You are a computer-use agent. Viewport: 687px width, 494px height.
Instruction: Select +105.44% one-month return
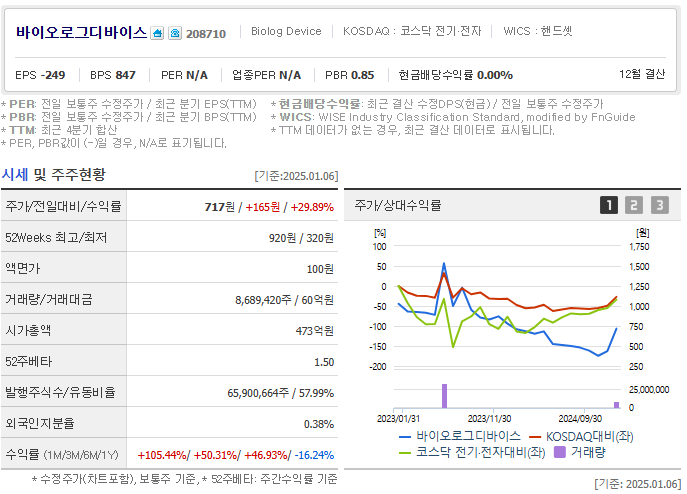162,455
